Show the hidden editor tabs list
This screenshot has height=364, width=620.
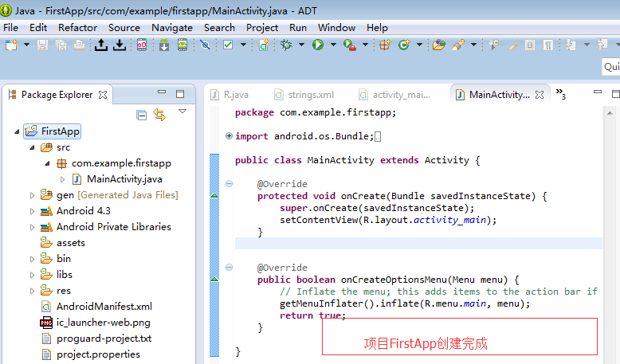[x=560, y=94]
